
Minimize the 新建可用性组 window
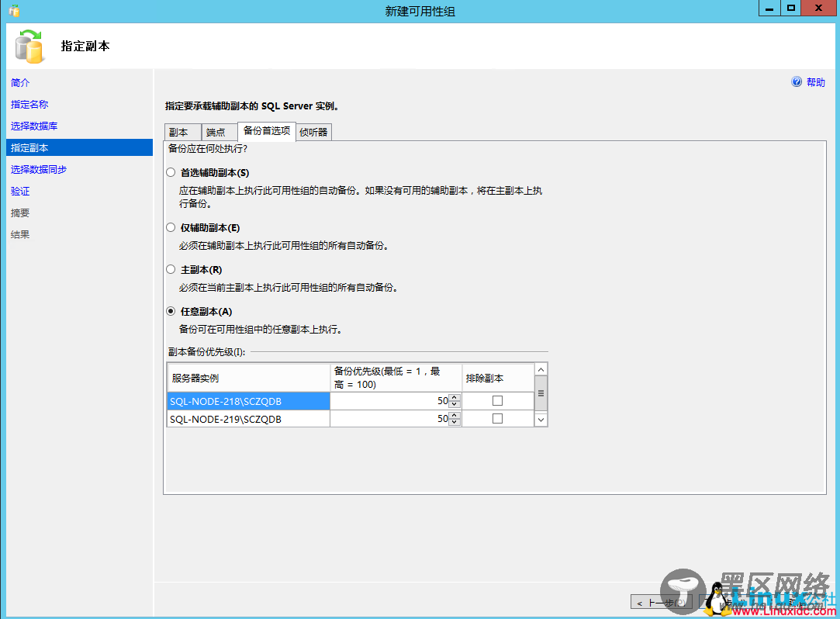point(769,8)
